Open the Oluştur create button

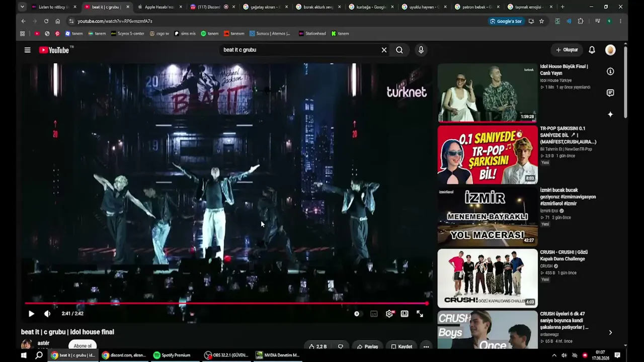tap(567, 50)
